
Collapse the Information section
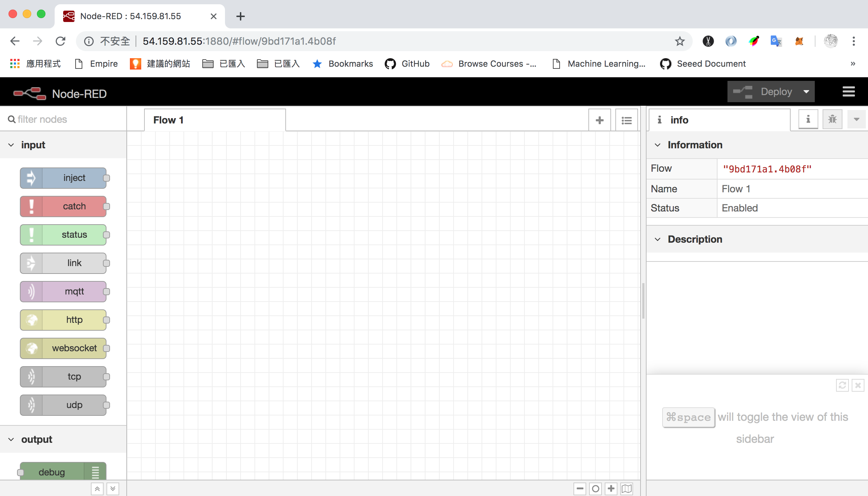[x=757, y=145]
